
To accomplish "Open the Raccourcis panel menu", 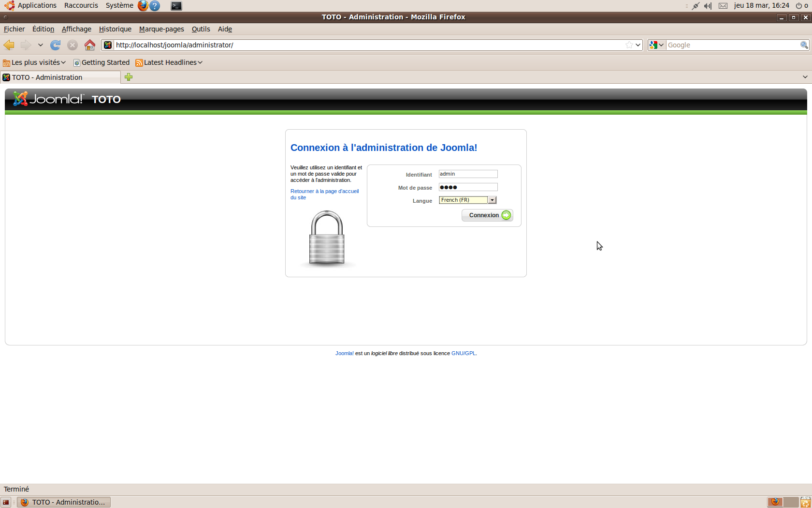I will (x=81, y=5).
